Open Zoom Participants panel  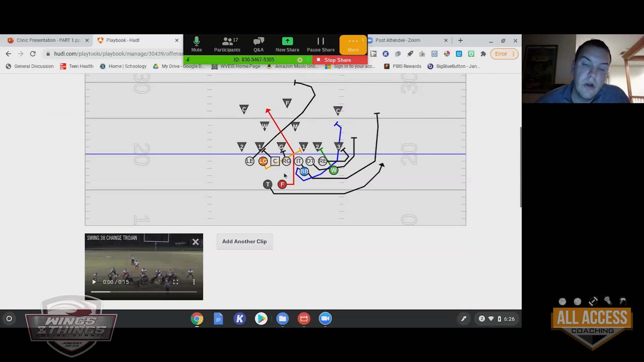227,45
